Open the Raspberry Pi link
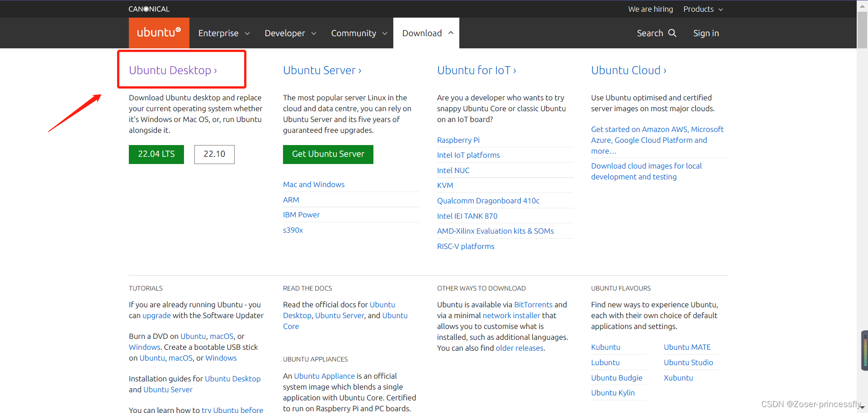 point(458,140)
